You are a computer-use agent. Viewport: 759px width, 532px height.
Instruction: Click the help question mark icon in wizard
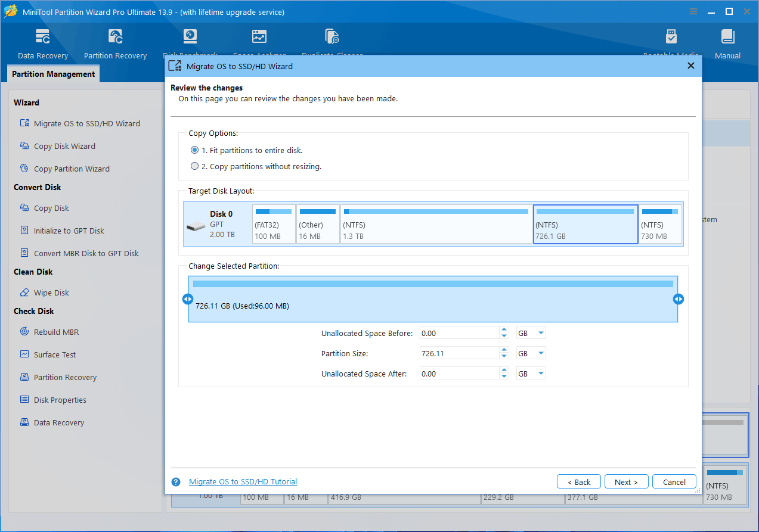pyautogui.click(x=176, y=482)
